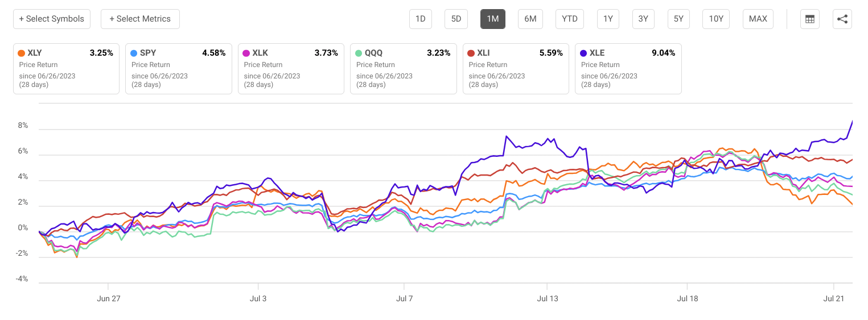Viewport: 868px width, 320px height.
Task: Click the 8% y-axis label
Action: point(23,126)
